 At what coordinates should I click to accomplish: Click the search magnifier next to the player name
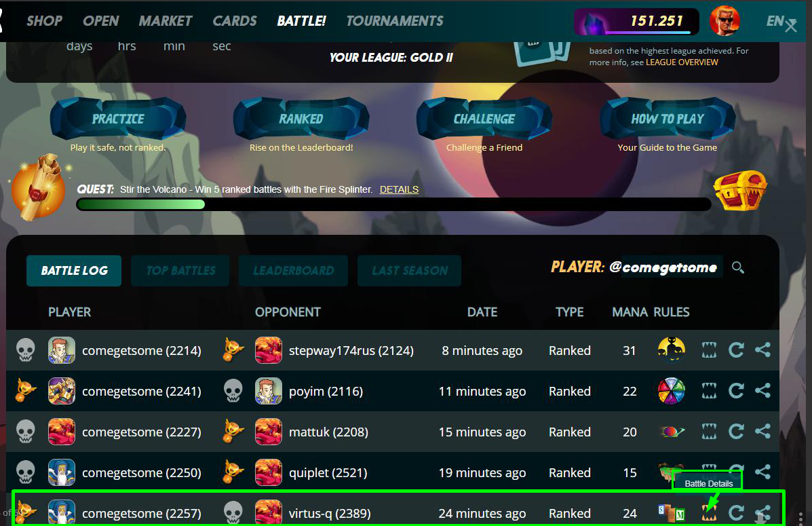pos(738,267)
